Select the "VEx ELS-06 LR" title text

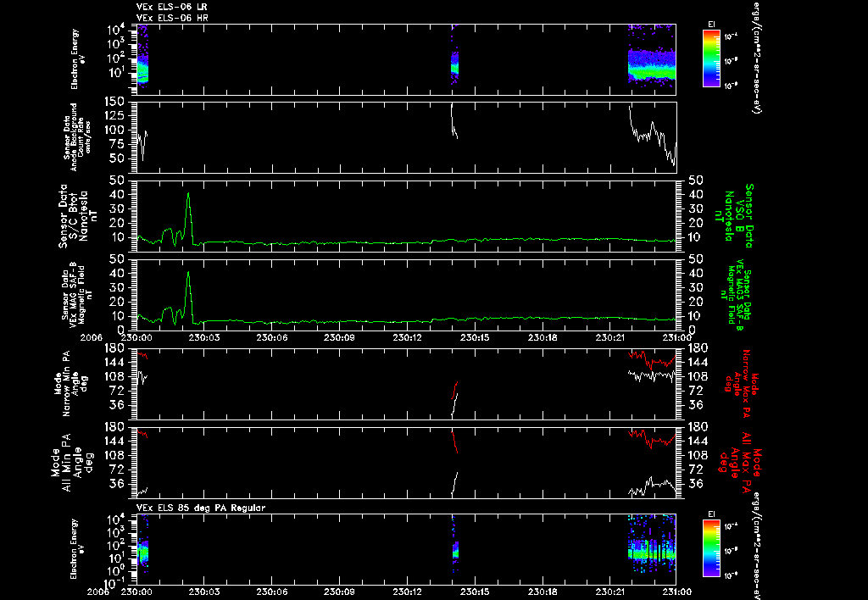[x=172, y=7]
